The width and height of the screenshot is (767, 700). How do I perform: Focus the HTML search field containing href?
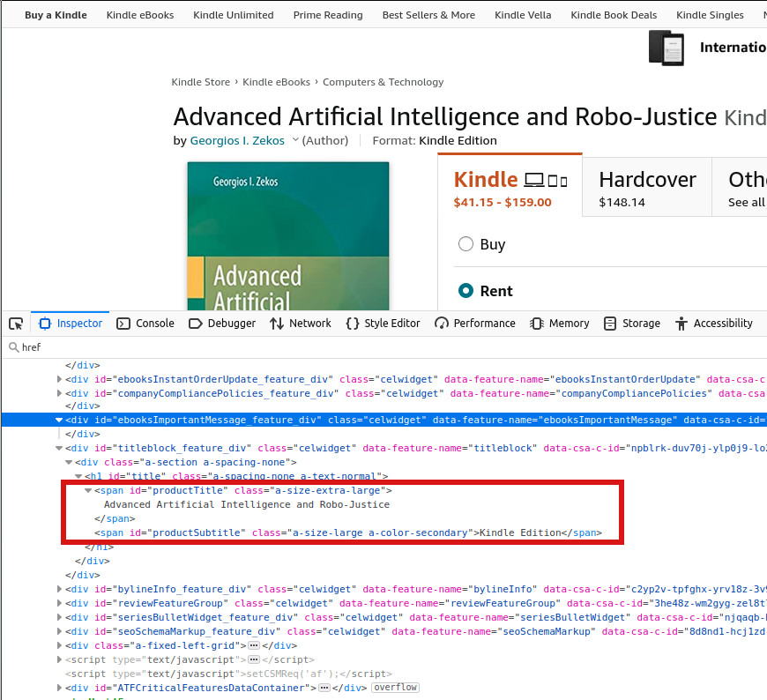[383, 347]
